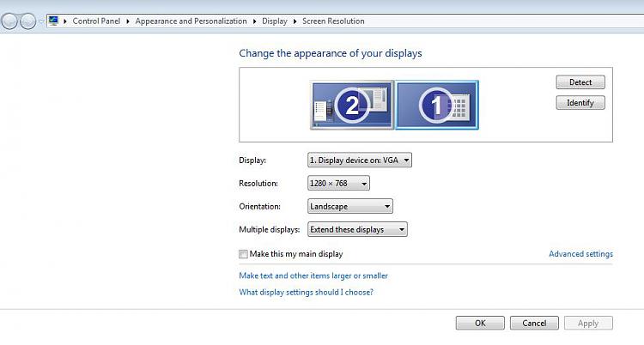Go back using the Back arrow button
The width and height of the screenshot is (644, 345).
pyautogui.click(x=9, y=21)
